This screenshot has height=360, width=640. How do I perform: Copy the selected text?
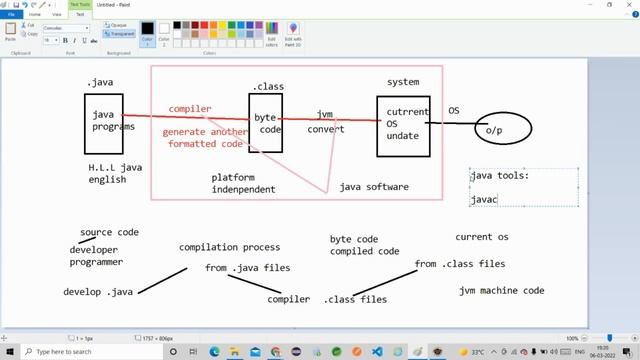29,34
